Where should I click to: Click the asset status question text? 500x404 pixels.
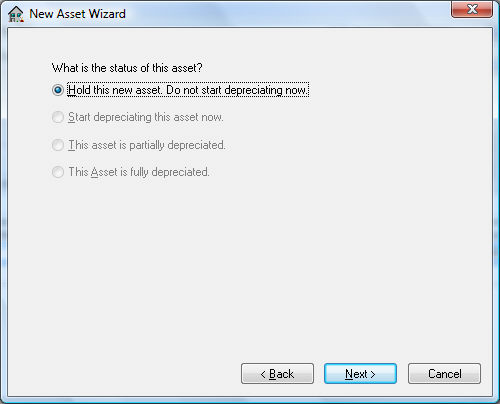127,68
